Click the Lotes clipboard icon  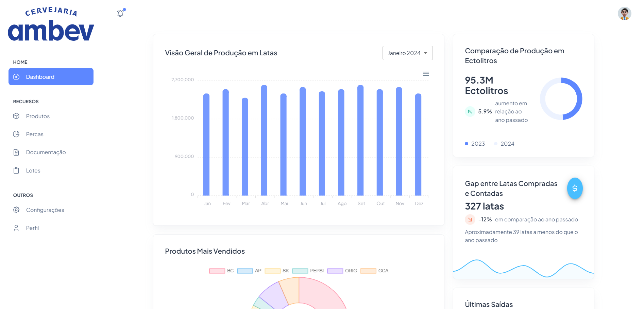click(x=16, y=170)
